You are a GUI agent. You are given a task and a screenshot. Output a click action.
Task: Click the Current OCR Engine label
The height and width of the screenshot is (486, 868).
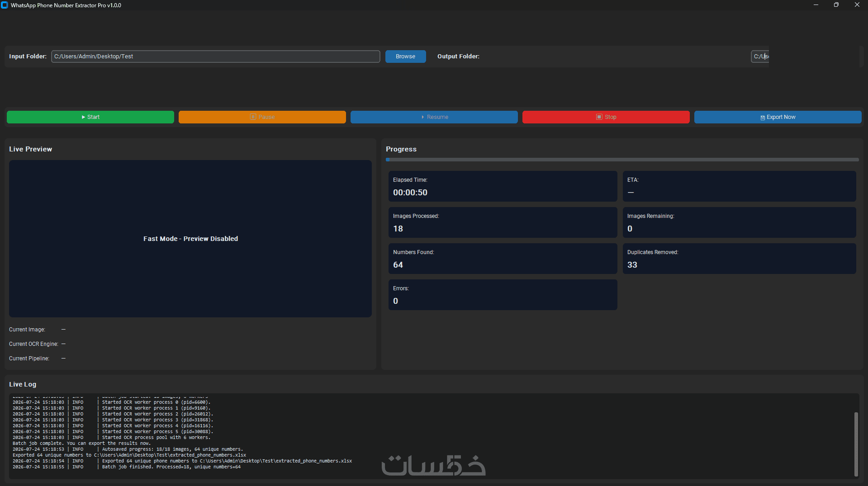33,344
